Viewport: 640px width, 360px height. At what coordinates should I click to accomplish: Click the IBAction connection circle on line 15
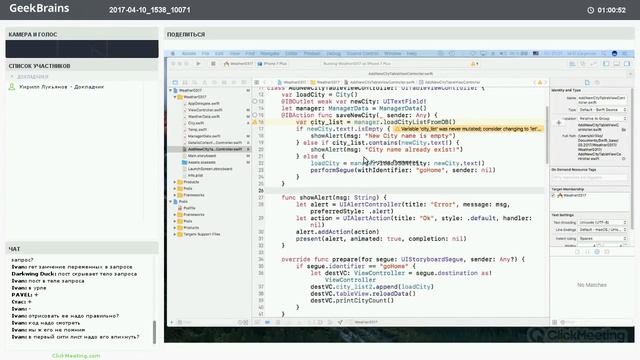(x=255, y=115)
